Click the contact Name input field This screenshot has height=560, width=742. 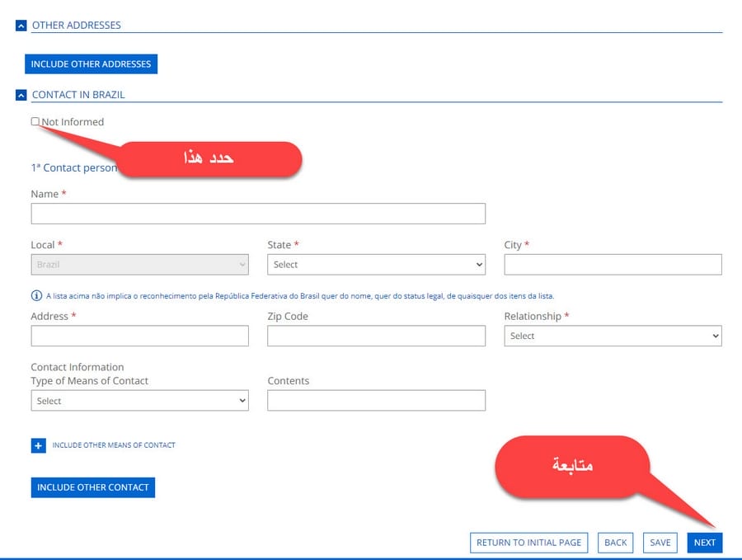258,214
